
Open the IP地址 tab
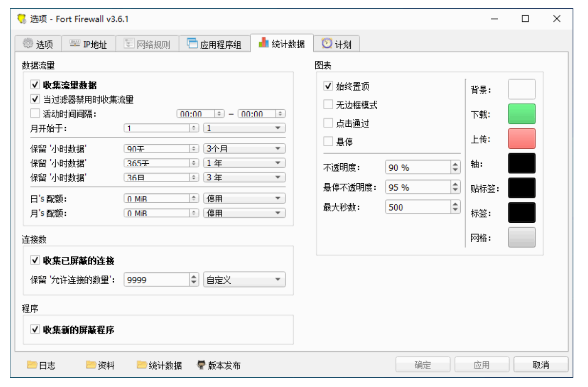[88, 44]
